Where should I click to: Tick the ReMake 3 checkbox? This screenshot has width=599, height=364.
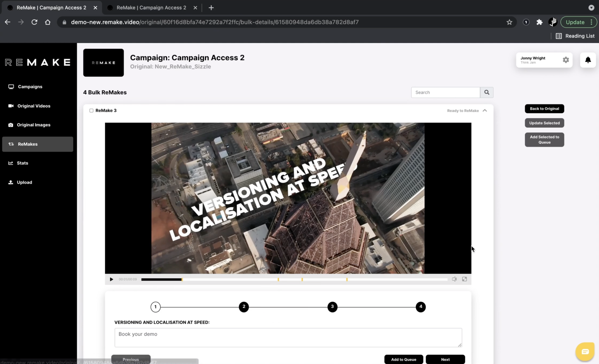(91, 111)
